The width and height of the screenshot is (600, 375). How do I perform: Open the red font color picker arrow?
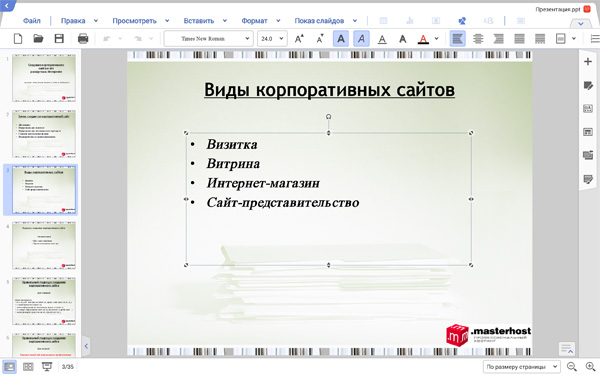tap(437, 39)
